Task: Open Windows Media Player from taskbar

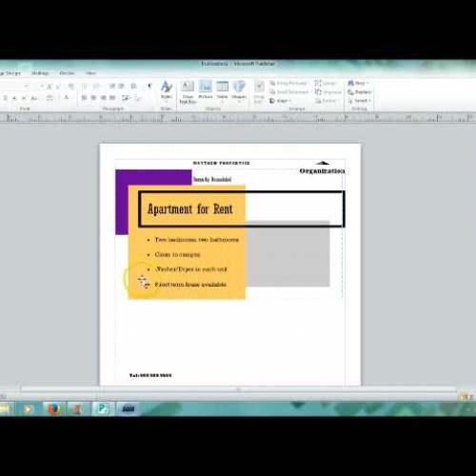Action: 28,409
